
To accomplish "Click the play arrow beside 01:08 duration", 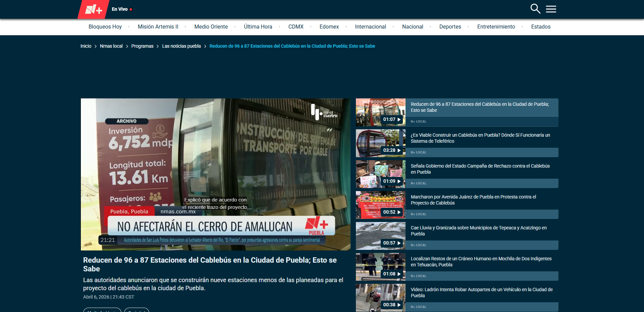I will click(399, 274).
